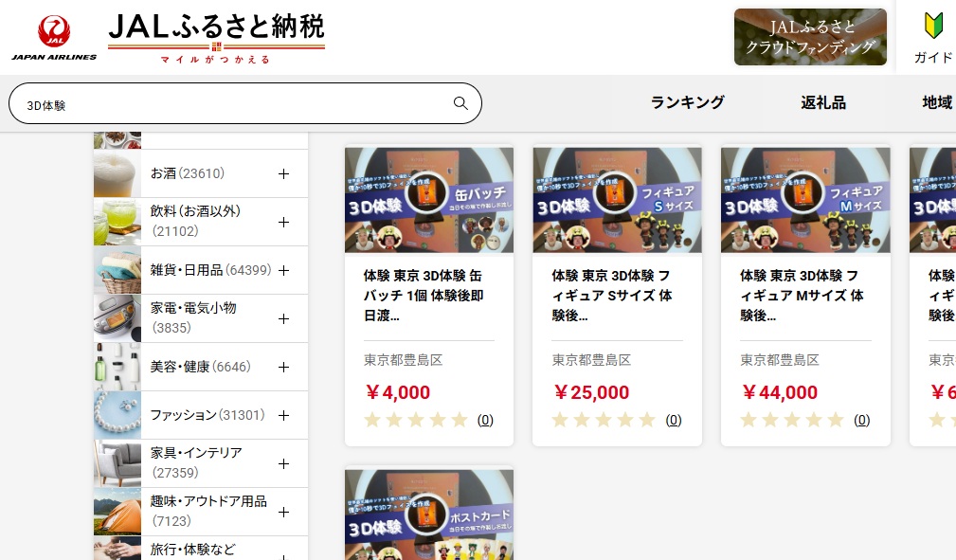Expand the 家具・インテリア category
This screenshot has height=560, width=956.
[283, 463]
